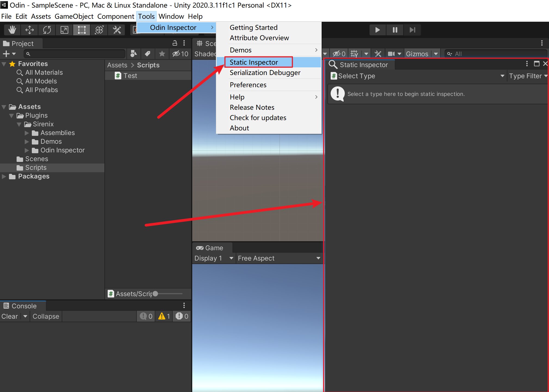Open the create asset plus dropdown
This screenshot has width=549, height=392.
coord(9,54)
